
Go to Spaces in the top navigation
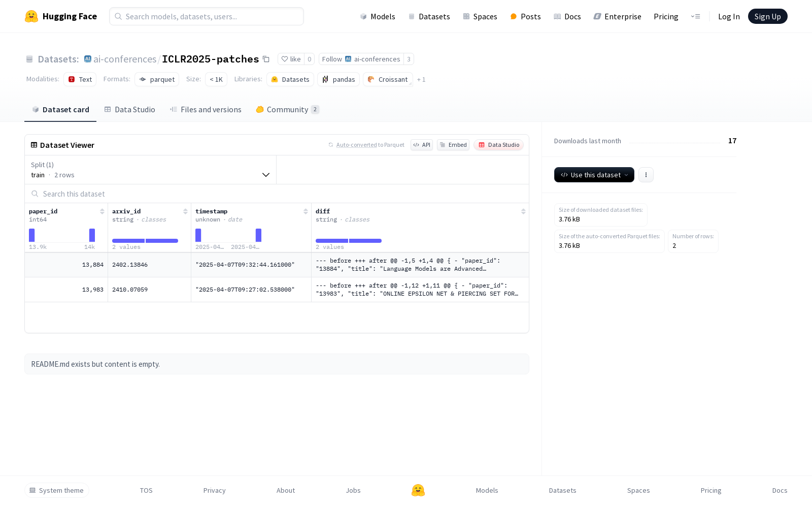pyautogui.click(x=480, y=16)
